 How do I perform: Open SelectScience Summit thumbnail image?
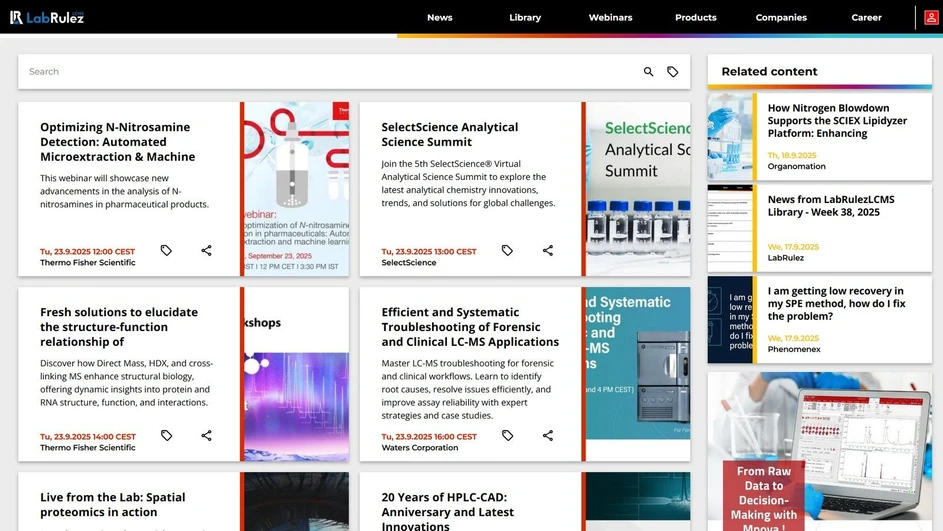click(637, 189)
